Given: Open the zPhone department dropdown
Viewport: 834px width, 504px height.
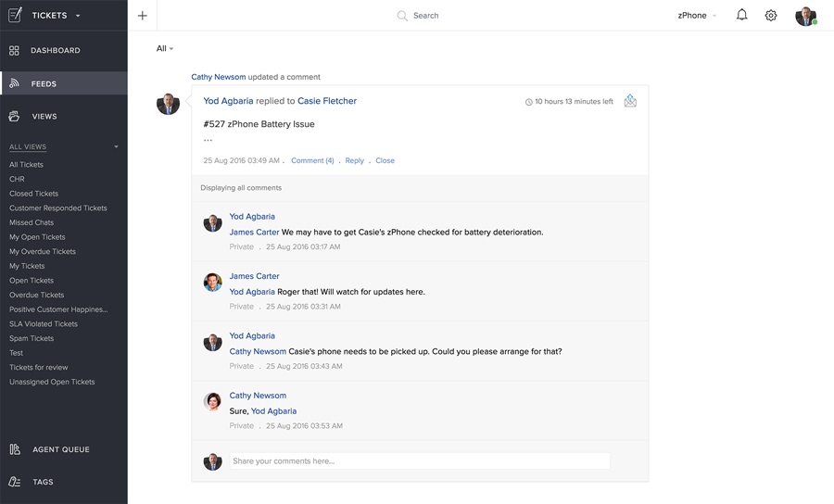Looking at the screenshot, I should 697,16.
